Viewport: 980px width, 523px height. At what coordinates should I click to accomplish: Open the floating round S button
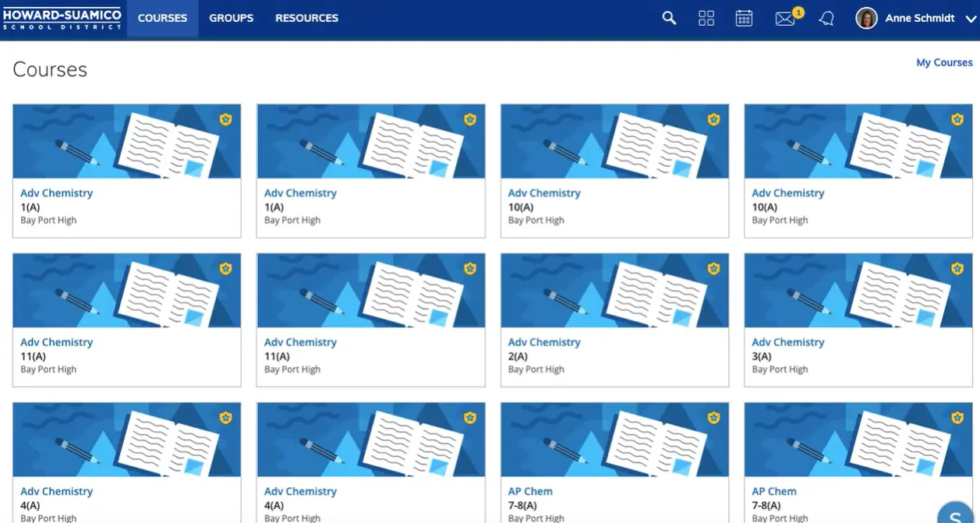tap(956, 514)
